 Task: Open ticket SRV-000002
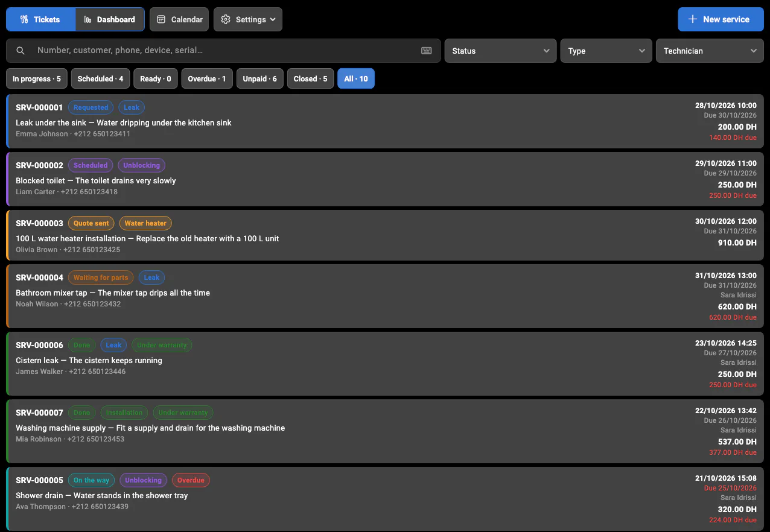385,179
